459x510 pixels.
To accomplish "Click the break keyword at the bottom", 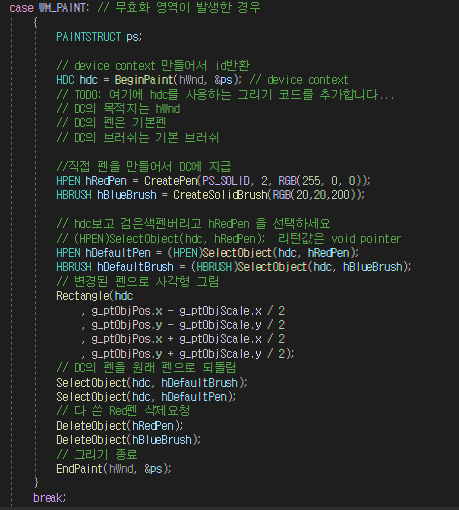I will tap(48, 498).
